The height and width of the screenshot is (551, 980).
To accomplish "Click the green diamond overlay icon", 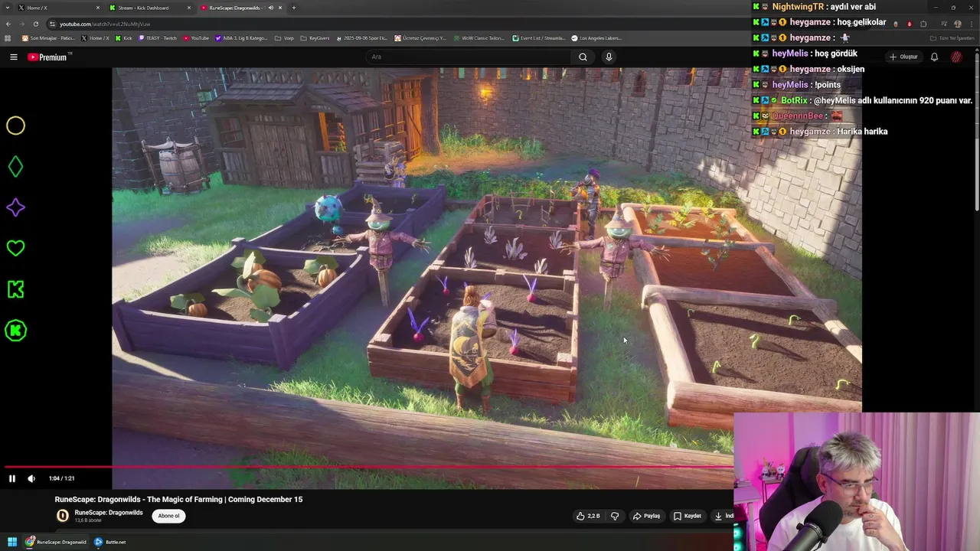I will pyautogui.click(x=15, y=166).
